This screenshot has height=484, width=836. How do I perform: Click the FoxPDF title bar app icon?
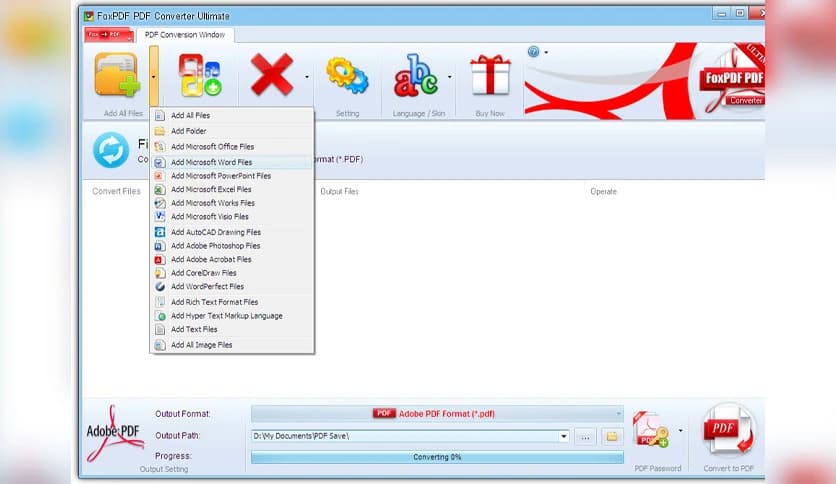89,16
